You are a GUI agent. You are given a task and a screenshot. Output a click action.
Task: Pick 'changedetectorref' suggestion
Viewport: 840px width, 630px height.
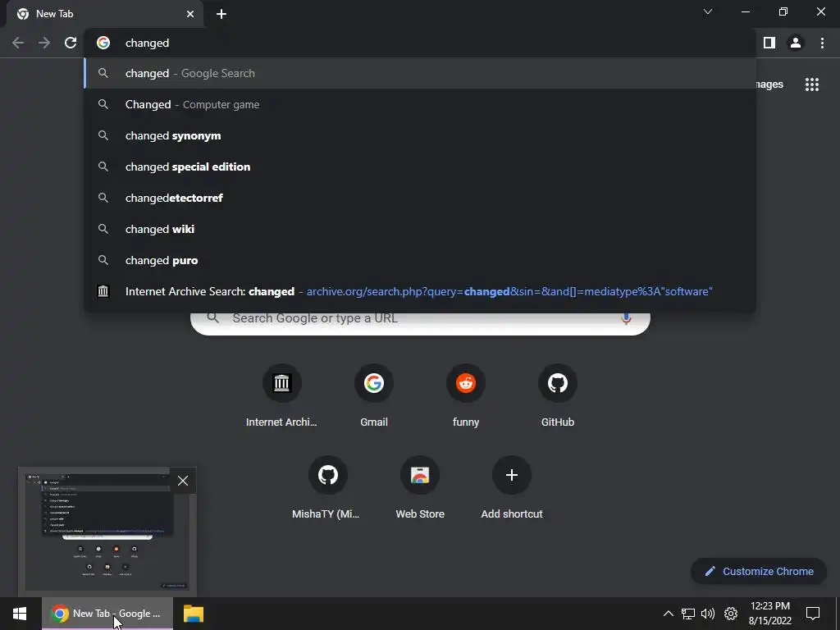(x=420, y=198)
